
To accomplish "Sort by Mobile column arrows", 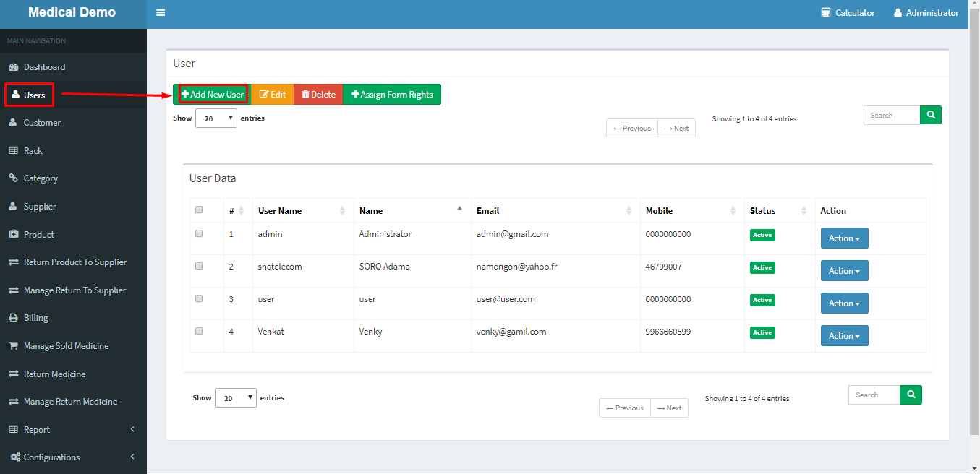I will 733,211.
